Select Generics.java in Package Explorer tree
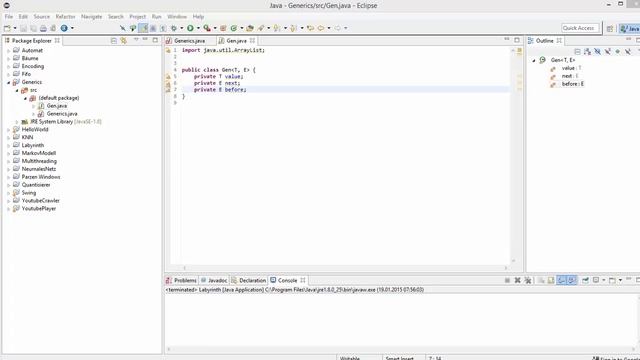The width and height of the screenshot is (640, 360). coord(62,114)
